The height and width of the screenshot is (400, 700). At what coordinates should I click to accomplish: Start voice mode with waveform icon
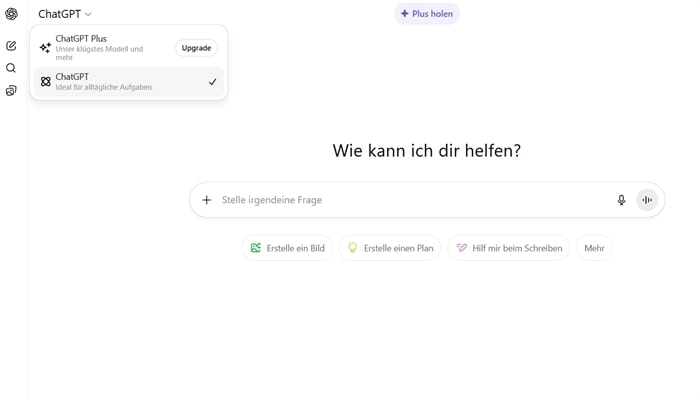coord(647,200)
